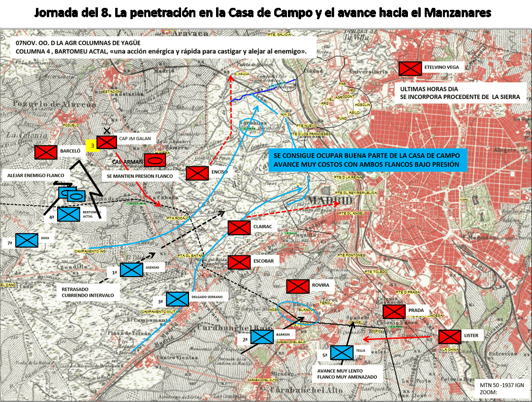Click the 'PTE DL REY/REPUBLICA' label
This screenshot has height=402, width=532.
(x=356, y=193)
